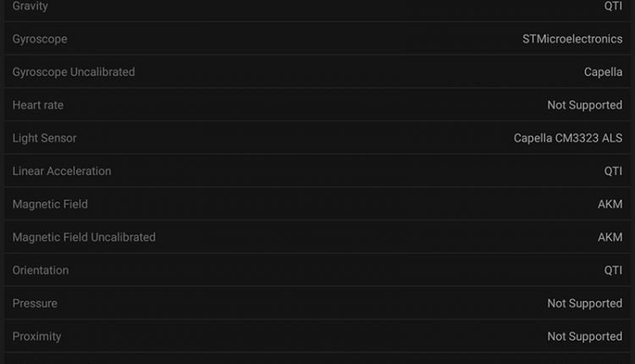Select the Heart rate entry
The image size is (635, 364).
pyautogui.click(x=38, y=105)
